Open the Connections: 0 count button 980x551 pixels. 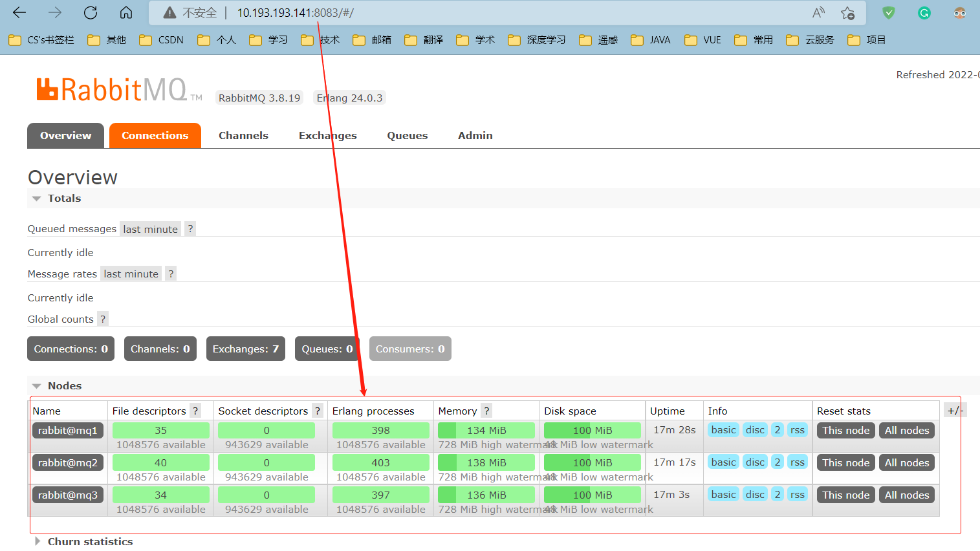[x=71, y=349]
